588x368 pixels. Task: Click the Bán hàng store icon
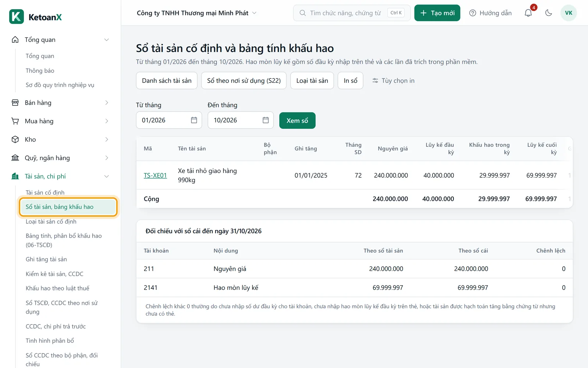(15, 103)
